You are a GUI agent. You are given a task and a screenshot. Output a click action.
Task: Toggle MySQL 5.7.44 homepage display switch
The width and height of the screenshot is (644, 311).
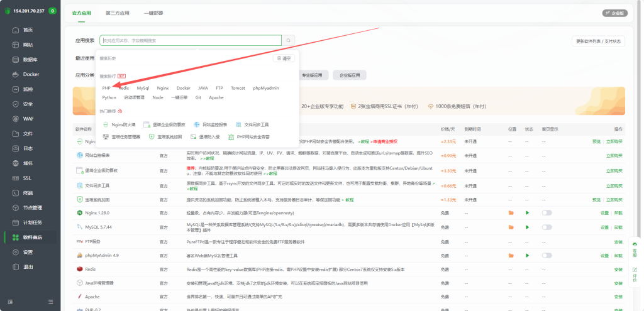[x=547, y=227]
